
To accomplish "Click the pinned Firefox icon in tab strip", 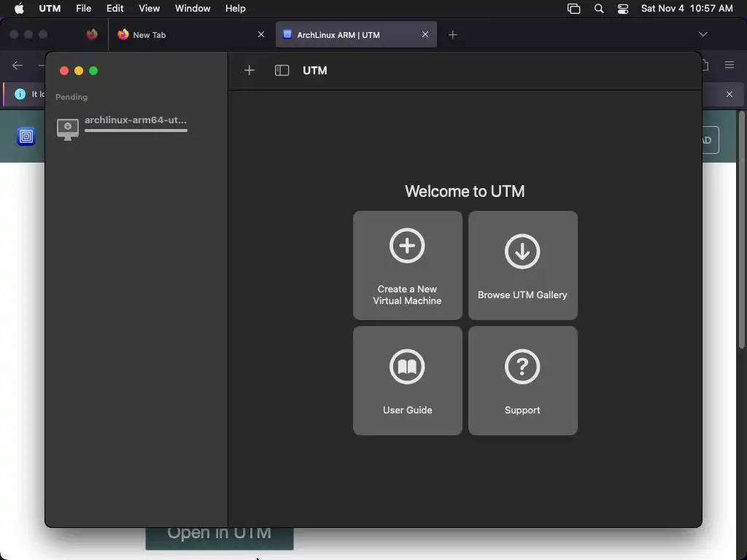I will pyautogui.click(x=92, y=34).
